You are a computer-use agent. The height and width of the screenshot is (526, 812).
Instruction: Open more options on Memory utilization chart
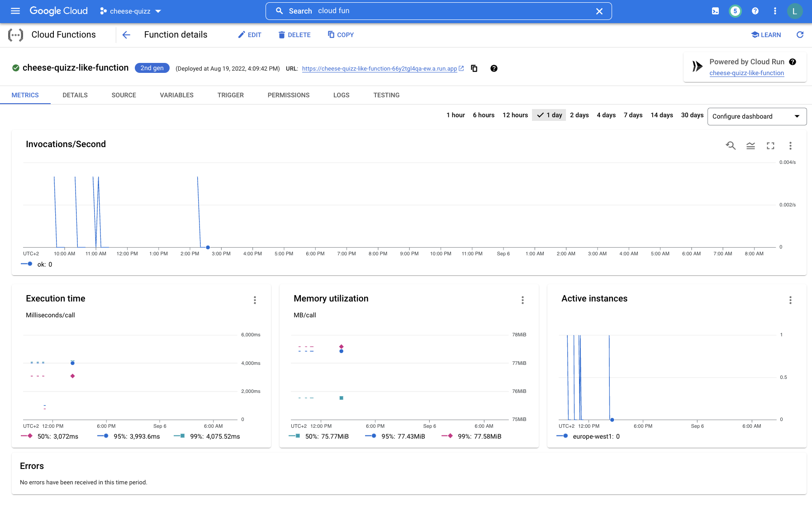522,300
